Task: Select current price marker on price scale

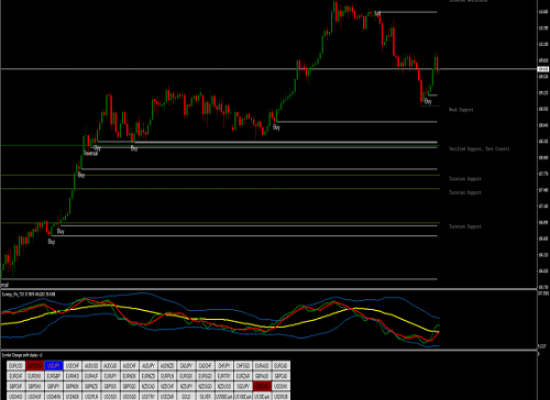Action: pos(543,69)
